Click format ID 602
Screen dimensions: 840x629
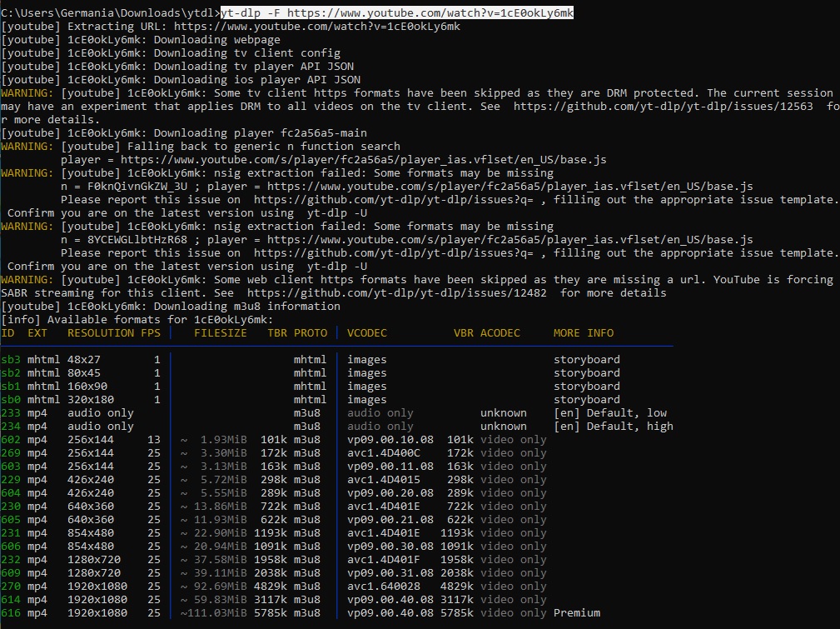point(11,440)
